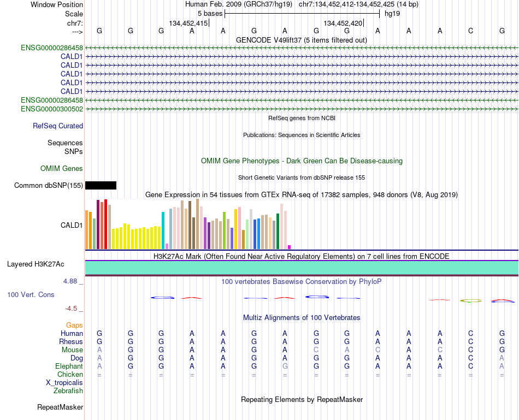Click the Publications Sequences in Scientific Articles title
This screenshot has height=420, width=519.
(302, 135)
